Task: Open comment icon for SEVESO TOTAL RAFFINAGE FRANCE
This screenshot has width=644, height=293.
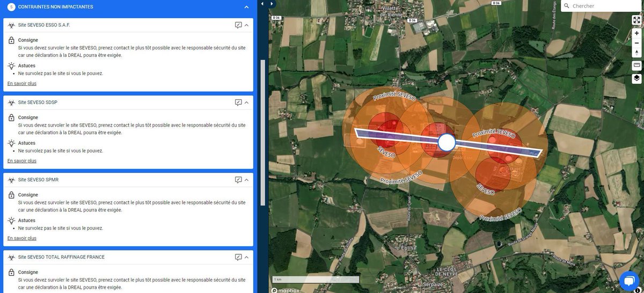Action: 238,257
